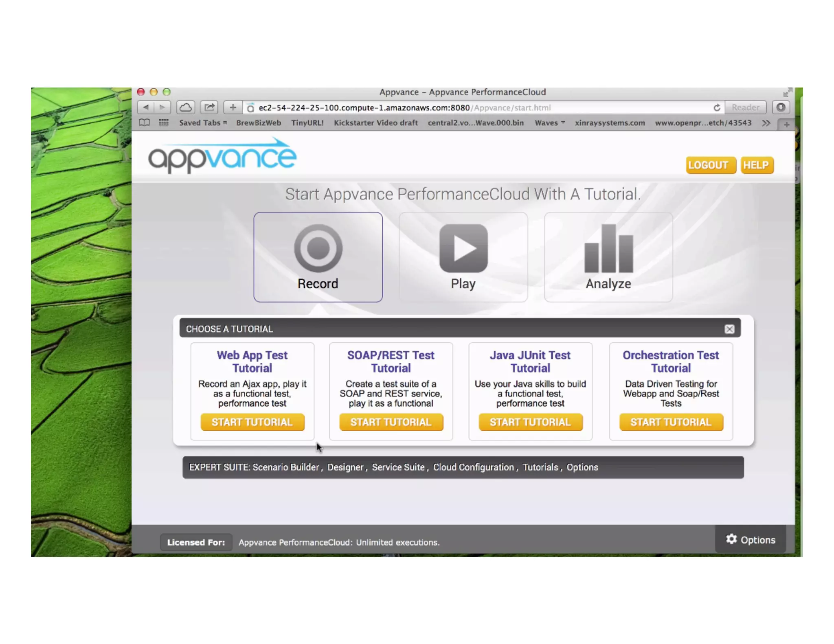Open the Top Sites grid icon

[x=163, y=123]
